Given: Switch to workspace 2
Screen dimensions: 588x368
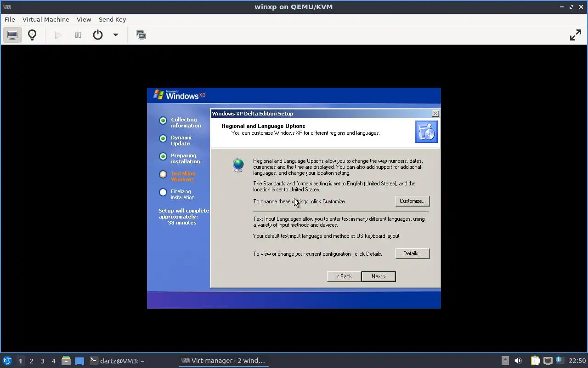Looking at the screenshot, I should tap(31, 361).
